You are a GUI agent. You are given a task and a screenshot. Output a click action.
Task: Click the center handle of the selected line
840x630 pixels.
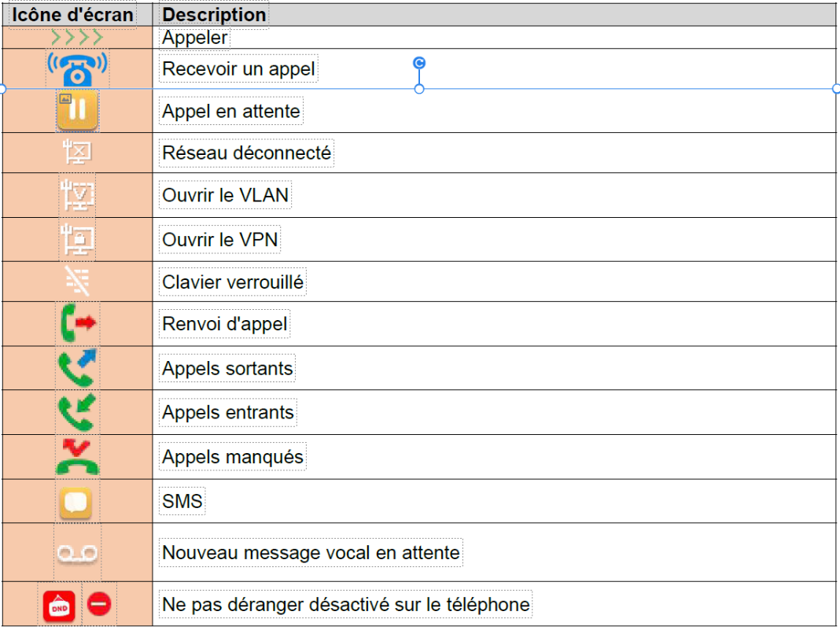419,89
